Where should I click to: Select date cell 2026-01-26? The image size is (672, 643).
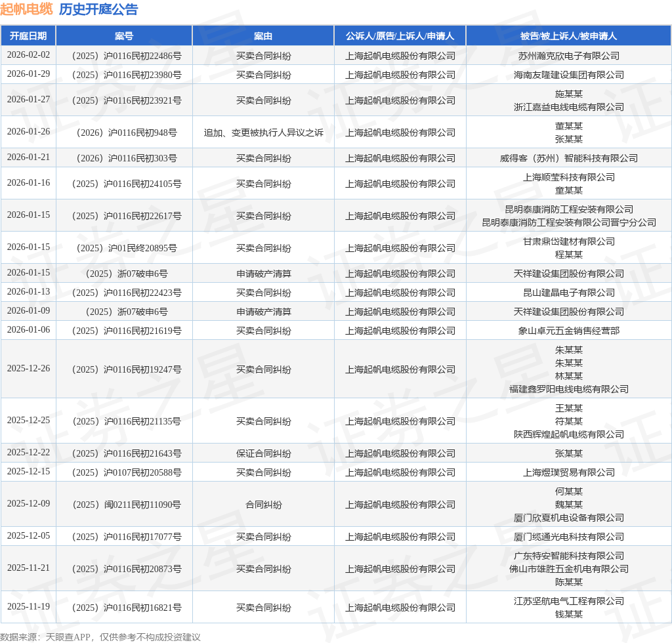[28, 131]
